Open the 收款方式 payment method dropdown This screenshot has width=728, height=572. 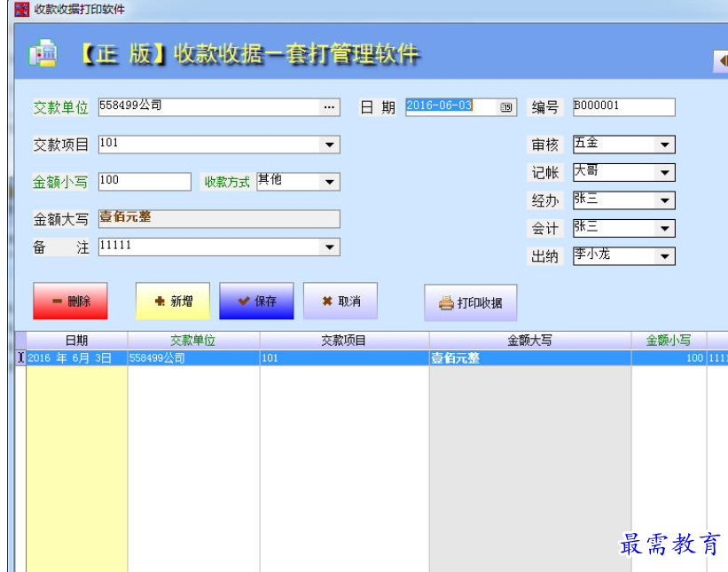[329, 182]
